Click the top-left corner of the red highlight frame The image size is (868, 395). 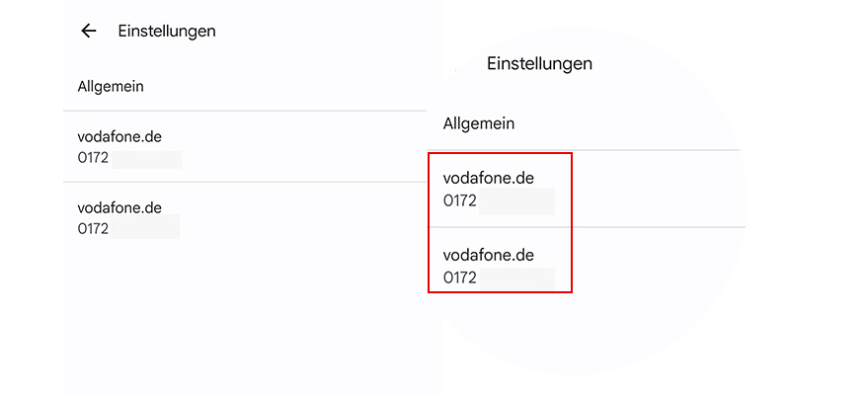click(429, 154)
